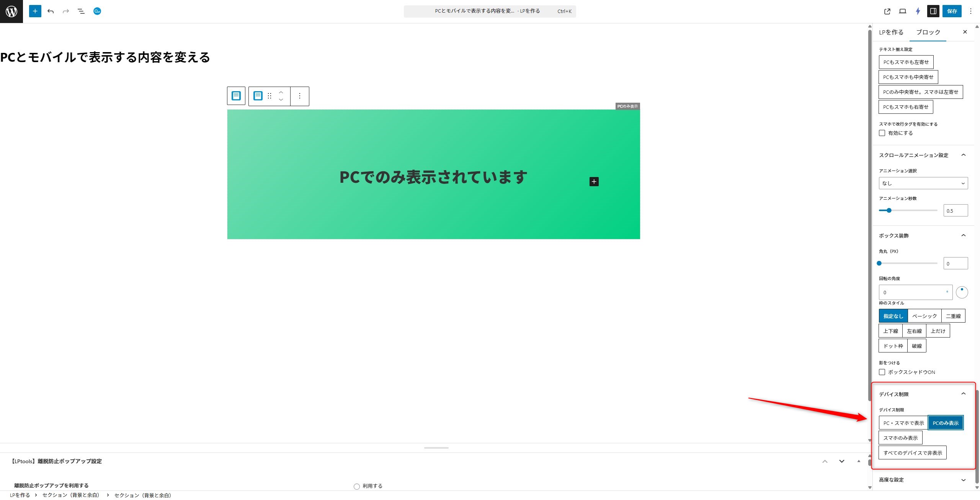Open the block inserter plus button
This screenshot has width=980, height=500.
[x=35, y=11]
